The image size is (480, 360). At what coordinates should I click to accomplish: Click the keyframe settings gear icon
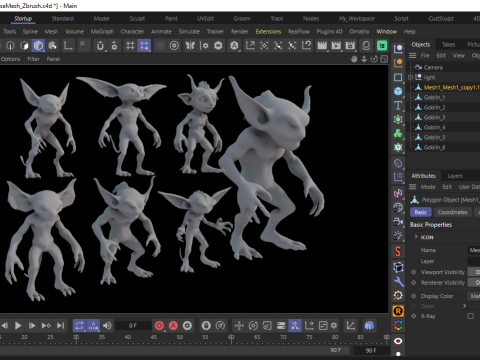[187, 325]
